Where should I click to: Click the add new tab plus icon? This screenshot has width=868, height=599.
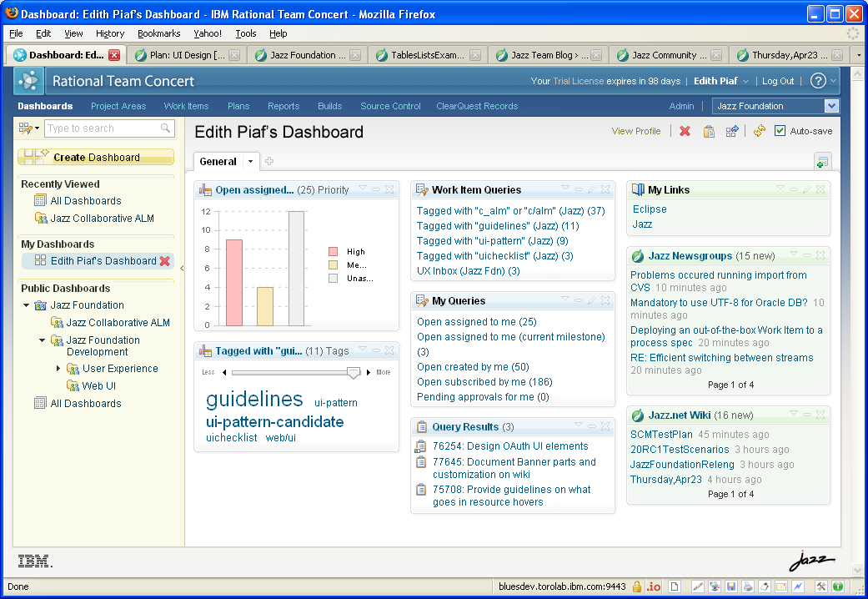coord(269,161)
